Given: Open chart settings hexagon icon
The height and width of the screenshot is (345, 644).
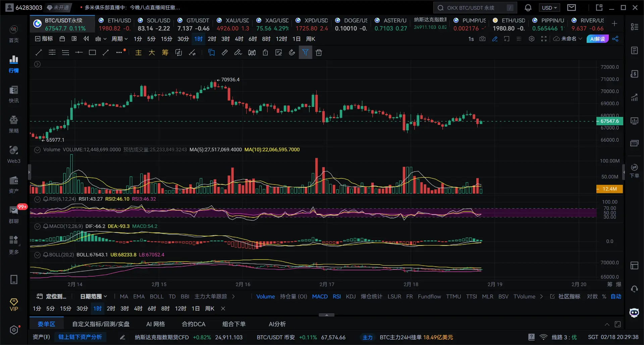Looking at the screenshot, I should tap(531, 39).
